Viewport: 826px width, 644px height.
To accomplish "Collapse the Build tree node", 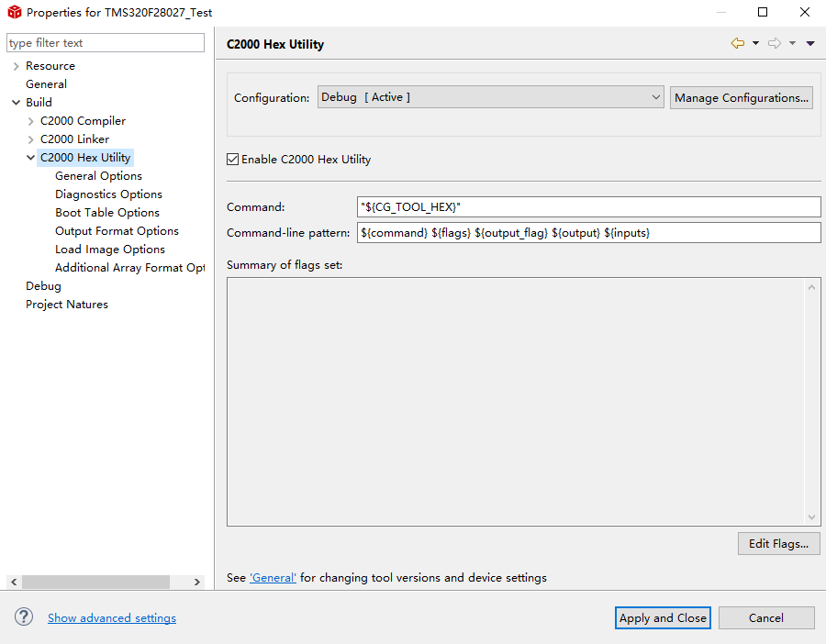I will (x=16, y=102).
